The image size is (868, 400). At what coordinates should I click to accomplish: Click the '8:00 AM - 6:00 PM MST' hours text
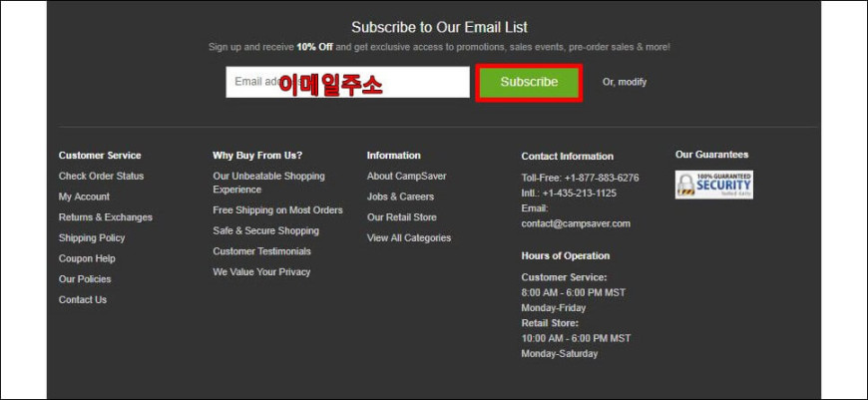[x=574, y=292]
